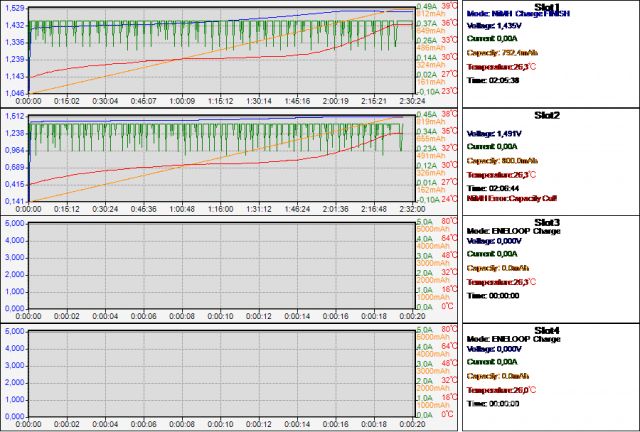This screenshot has height=432, width=640.
Task: Click Slot4 'Capacity: 0,0mAh' reading
Action: 498,376
